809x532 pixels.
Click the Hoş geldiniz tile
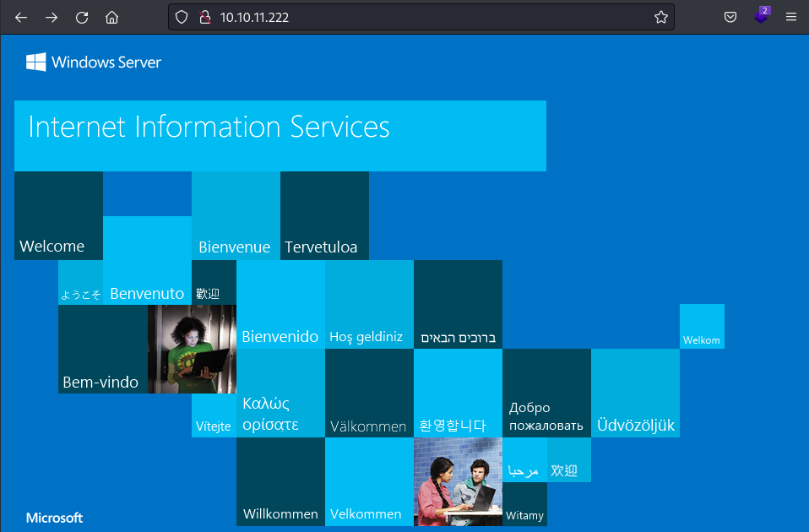coord(369,305)
